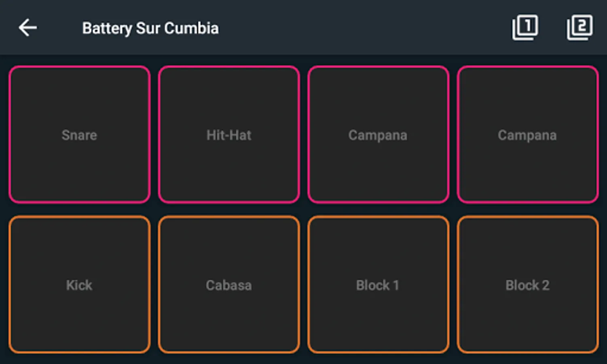Click the Battery Sur Cumbia title
Image resolution: width=607 pixels, height=364 pixels.
(150, 28)
